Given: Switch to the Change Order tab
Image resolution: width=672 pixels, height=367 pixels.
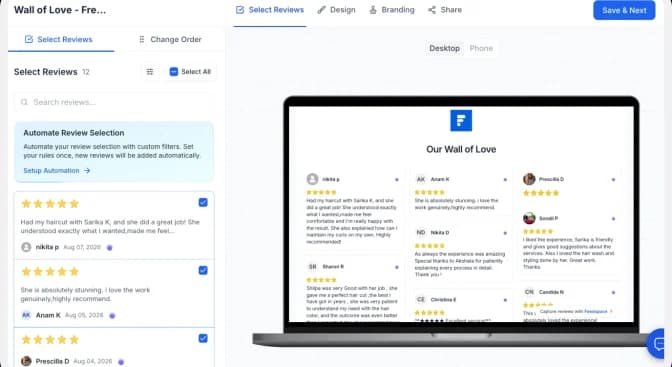Looking at the screenshot, I should click(x=170, y=39).
